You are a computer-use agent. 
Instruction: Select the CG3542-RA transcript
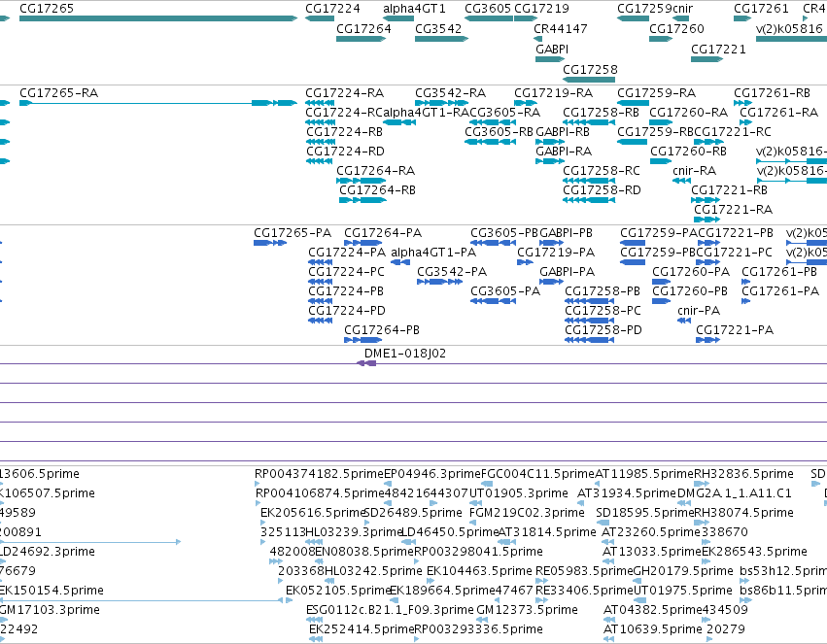(441, 103)
